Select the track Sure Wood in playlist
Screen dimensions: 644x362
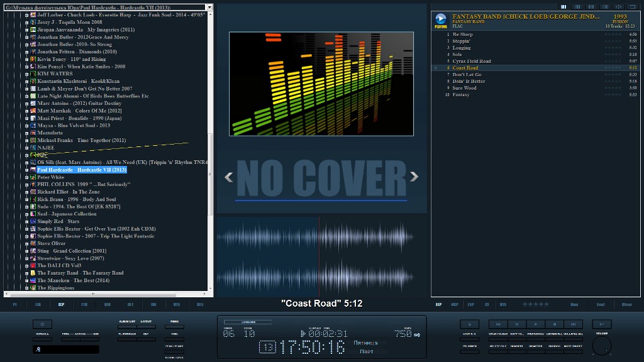pos(464,88)
